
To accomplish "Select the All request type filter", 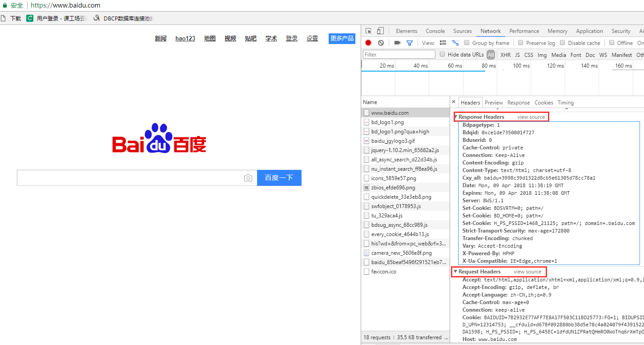I will [x=491, y=55].
